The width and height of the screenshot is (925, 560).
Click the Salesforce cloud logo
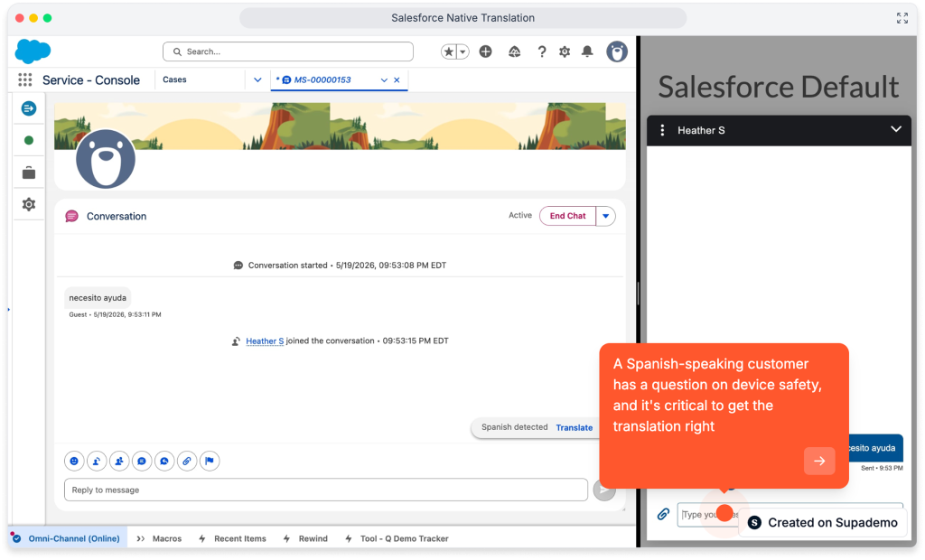(x=33, y=51)
